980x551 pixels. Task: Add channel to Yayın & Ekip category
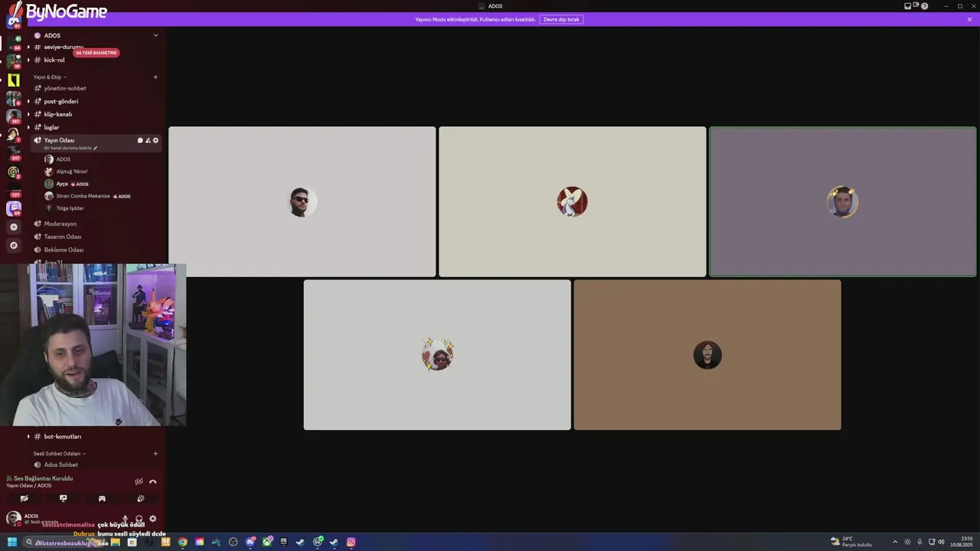tap(155, 77)
